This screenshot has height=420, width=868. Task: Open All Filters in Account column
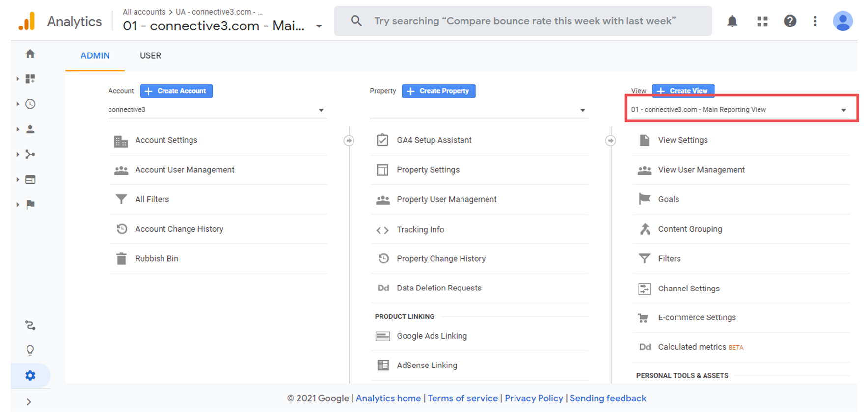(218, 199)
